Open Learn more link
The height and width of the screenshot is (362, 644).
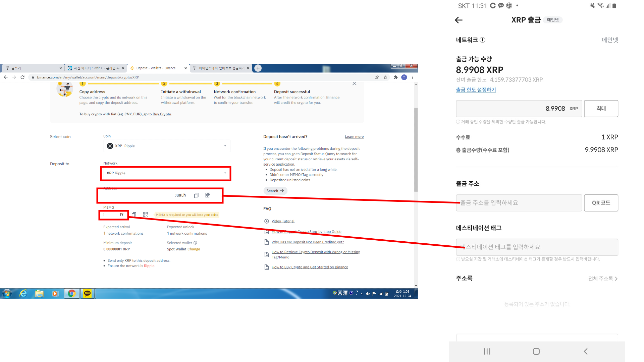click(x=354, y=137)
